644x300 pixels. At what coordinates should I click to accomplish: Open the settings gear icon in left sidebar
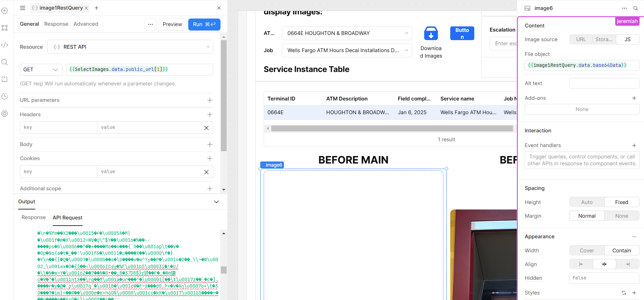[5, 113]
